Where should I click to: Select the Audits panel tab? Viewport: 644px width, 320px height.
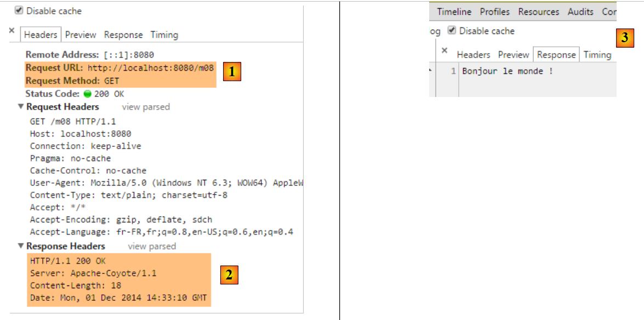click(x=580, y=12)
